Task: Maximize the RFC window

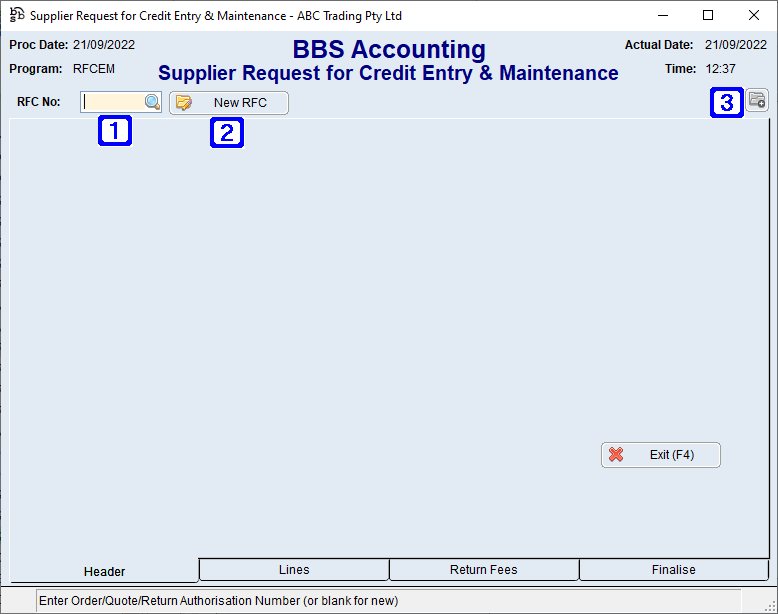Action: click(x=708, y=15)
